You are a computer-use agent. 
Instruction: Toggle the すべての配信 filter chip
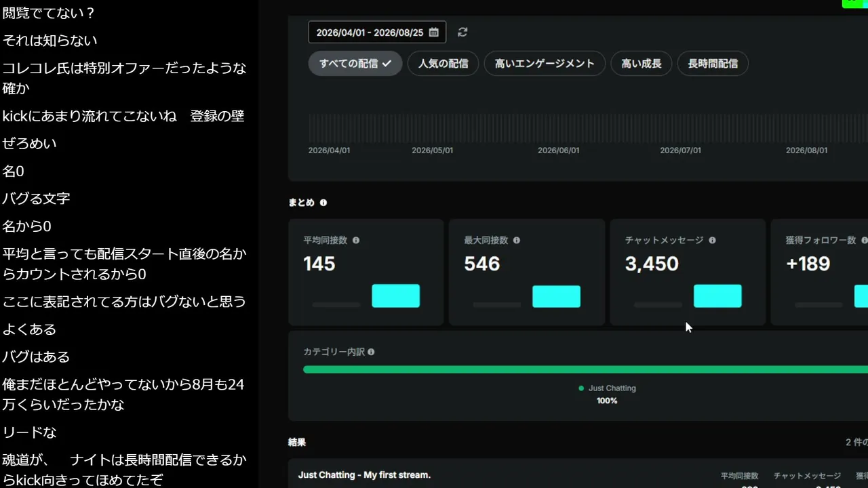click(x=355, y=64)
